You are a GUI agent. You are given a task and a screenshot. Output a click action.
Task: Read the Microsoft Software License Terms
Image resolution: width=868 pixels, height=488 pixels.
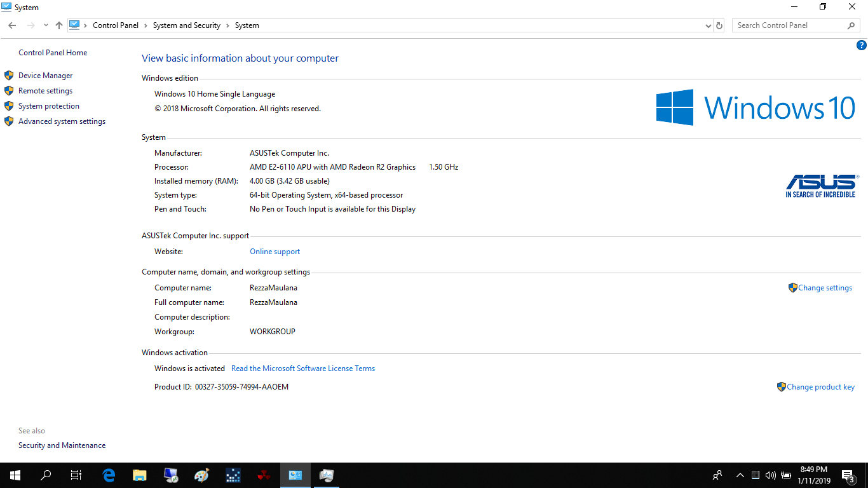click(x=303, y=369)
